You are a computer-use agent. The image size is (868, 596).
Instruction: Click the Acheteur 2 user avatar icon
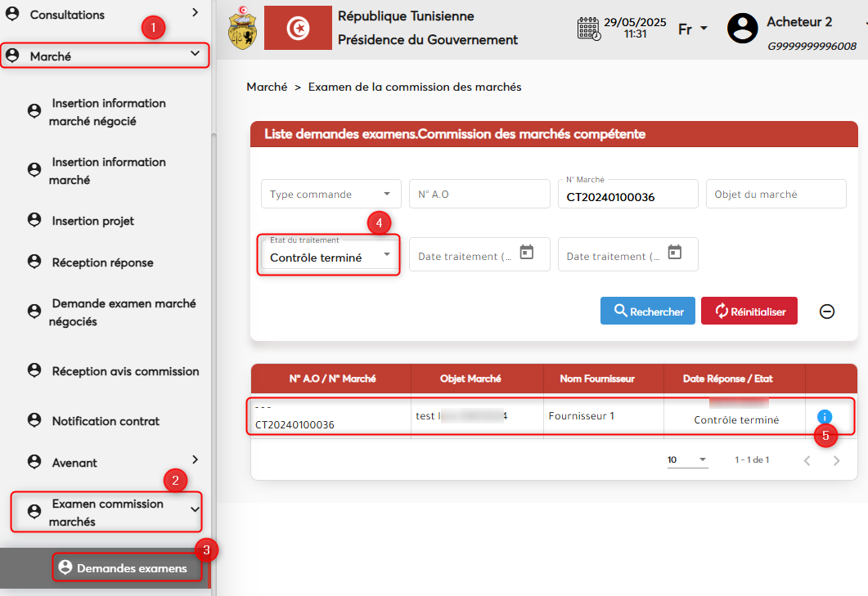742,29
